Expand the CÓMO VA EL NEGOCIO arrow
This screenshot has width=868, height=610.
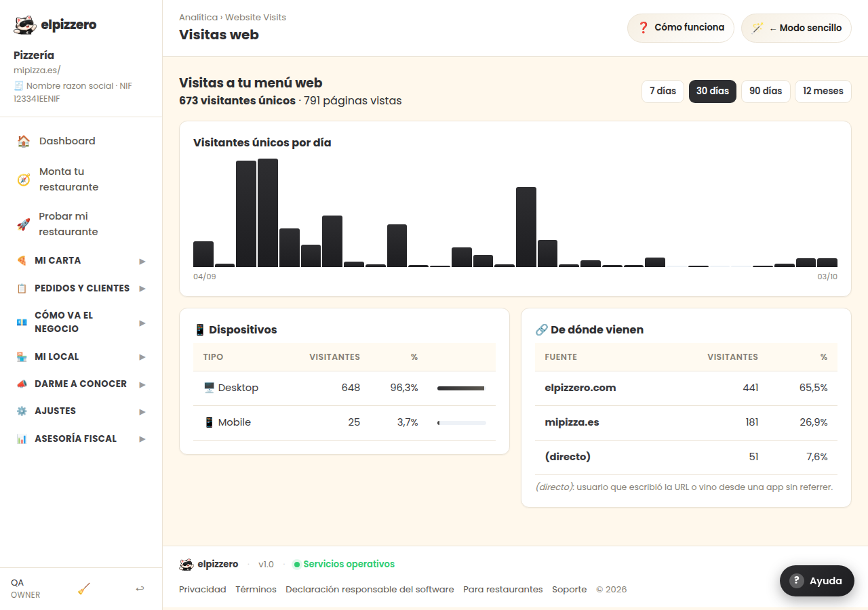click(142, 323)
